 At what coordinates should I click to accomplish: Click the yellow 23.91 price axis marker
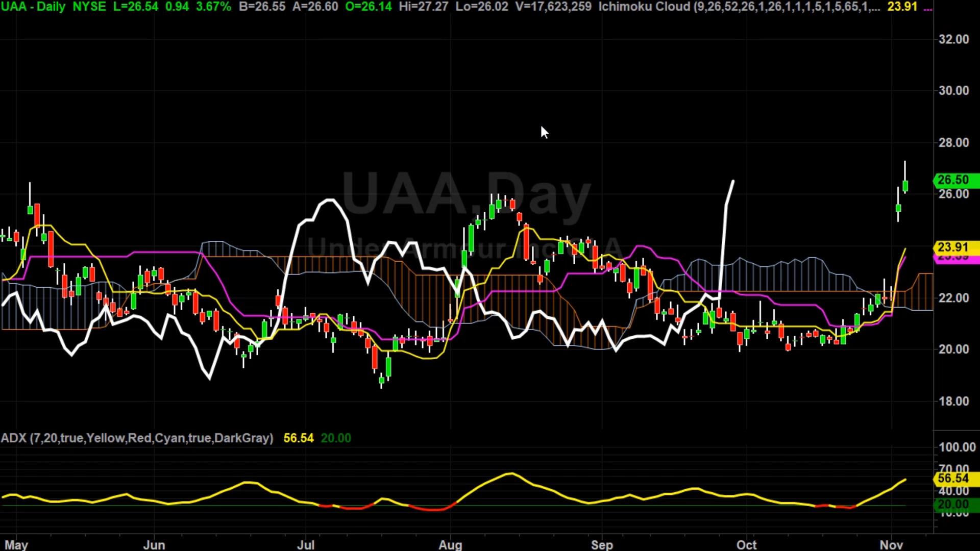(x=956, y=247)
